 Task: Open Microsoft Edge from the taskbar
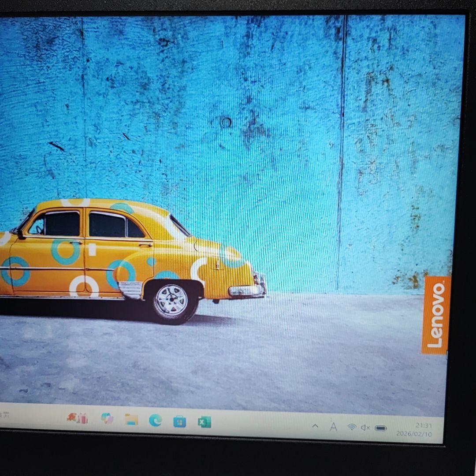pyautogui.click(x=155, y=421)
